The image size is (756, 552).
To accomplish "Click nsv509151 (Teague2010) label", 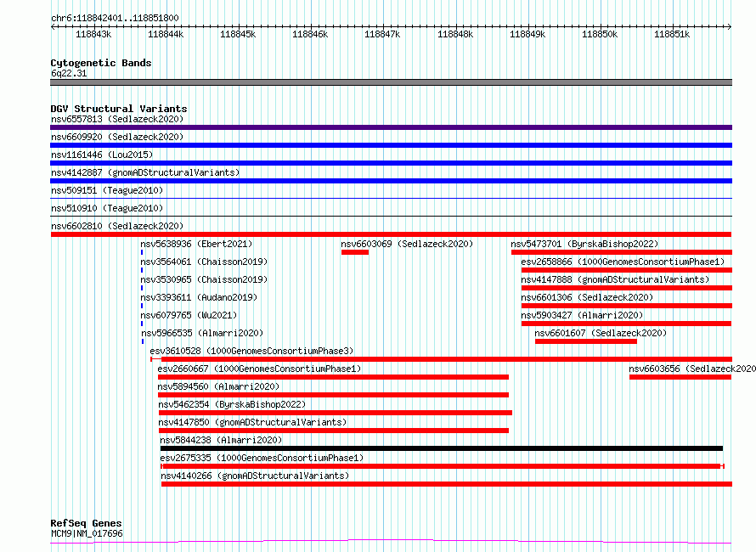I will pos(107,190).
